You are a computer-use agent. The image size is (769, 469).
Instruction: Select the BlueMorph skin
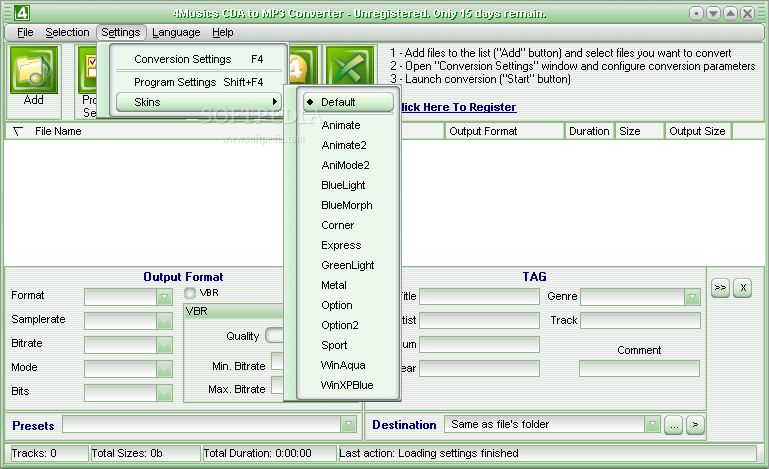coord(348,205)
